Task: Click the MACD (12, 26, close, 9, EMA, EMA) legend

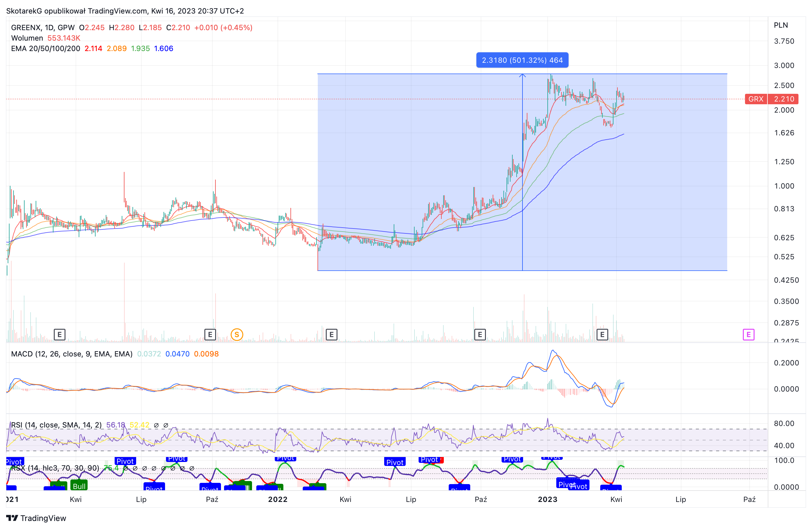Action: [x=72, y=354]
